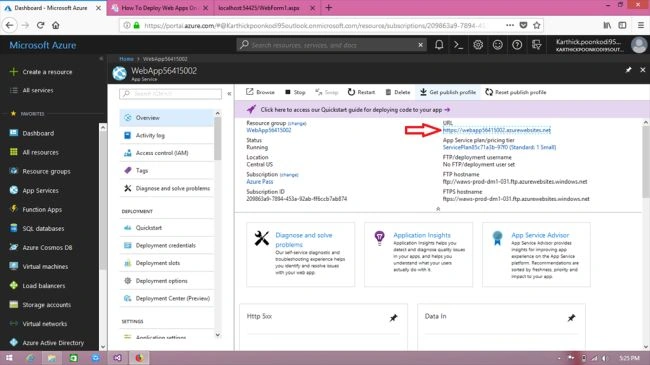Open Deployment slots
Image resolution: width=650 pixels, height=365 pixels.
167,263
